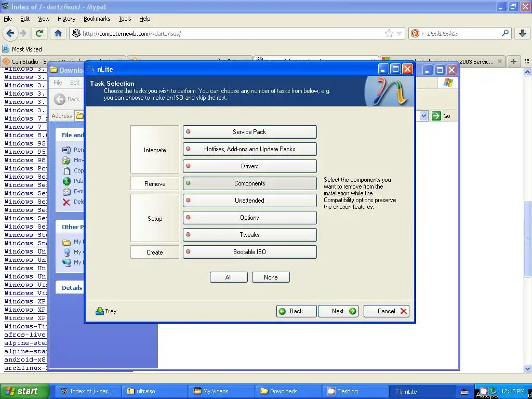Screen dimensions: 532x399
Task: Go Back in nLite wizard
Action: (x=297, y=311)
